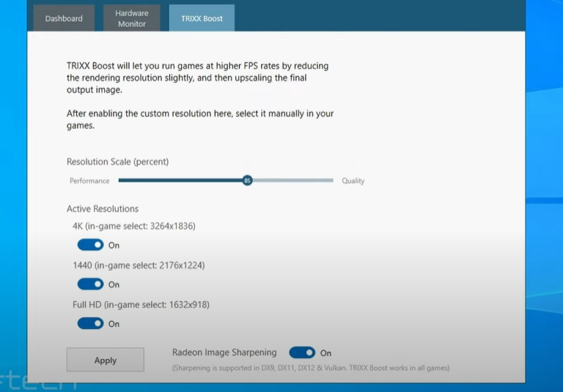Switch off Radeon Image Sharpening

[x=302, y=352]
